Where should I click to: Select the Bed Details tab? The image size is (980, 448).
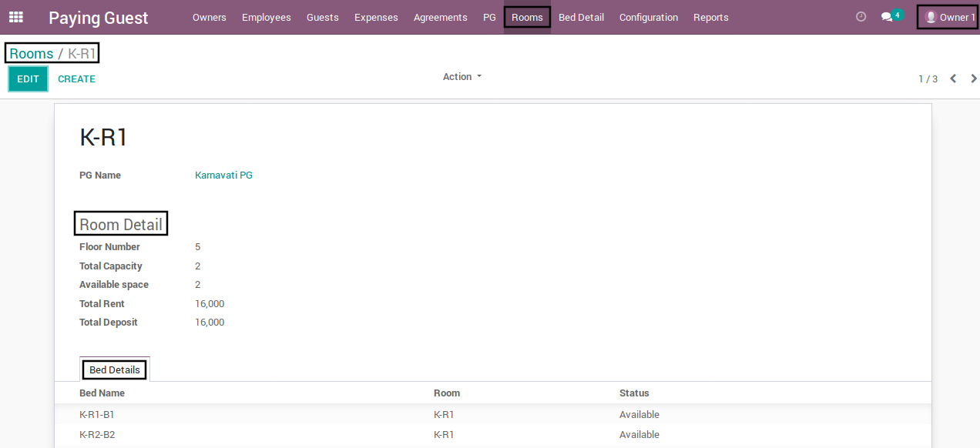[x=115, y=370]
